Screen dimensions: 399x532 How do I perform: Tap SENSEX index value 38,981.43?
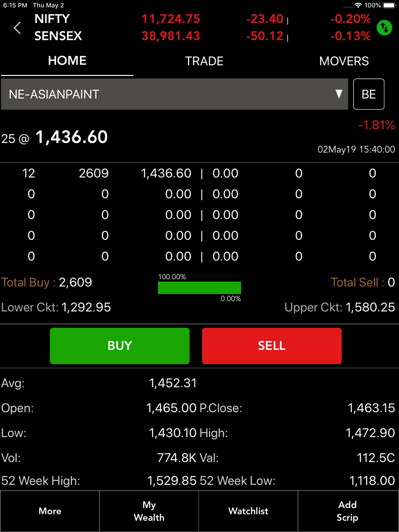[171, 36]
